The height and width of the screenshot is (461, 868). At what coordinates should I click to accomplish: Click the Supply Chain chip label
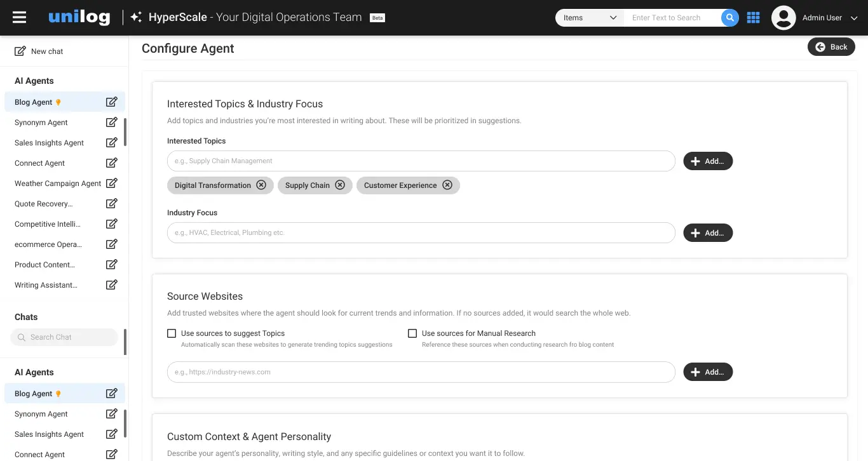pyautogui.click(x=308, y=185)
